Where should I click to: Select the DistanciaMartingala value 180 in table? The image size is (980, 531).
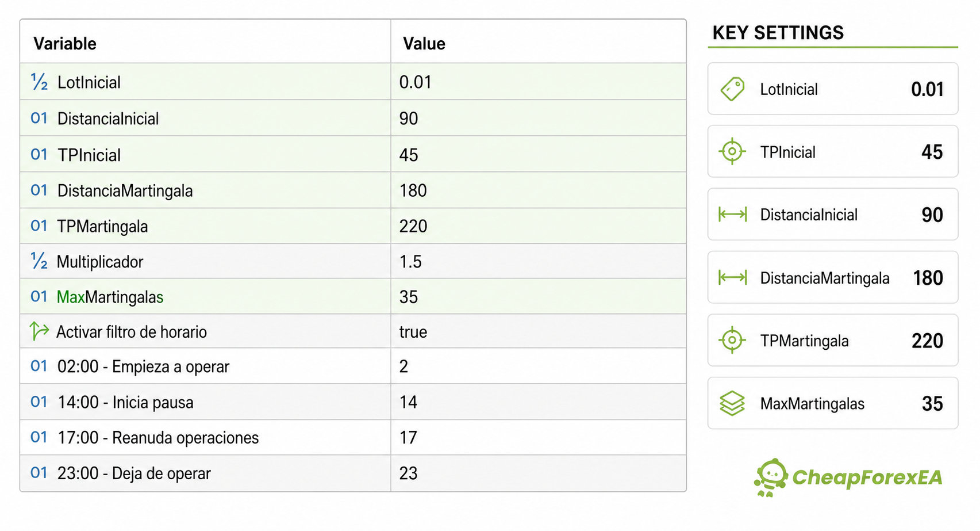click(413, 190)
